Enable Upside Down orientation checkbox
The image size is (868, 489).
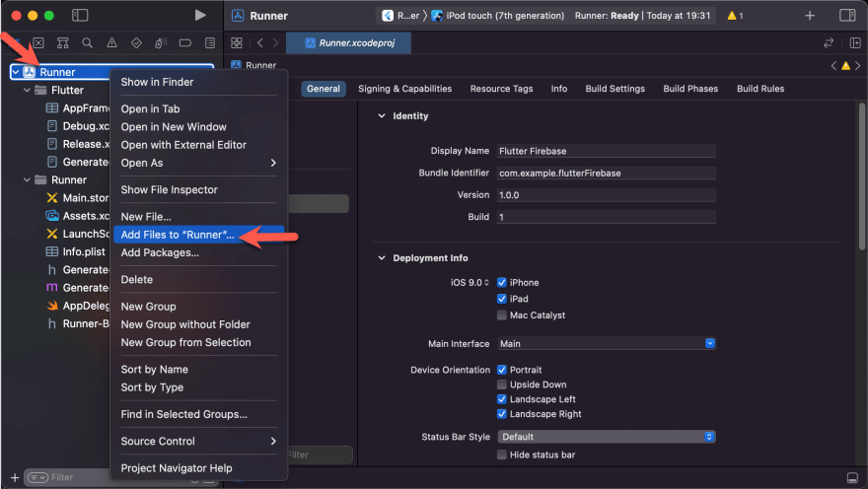[501, 384]
